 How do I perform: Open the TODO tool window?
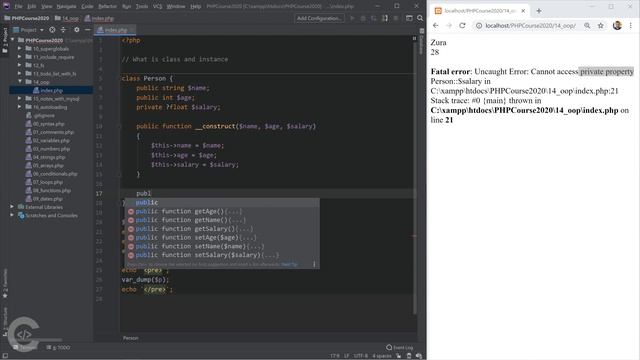58,347
